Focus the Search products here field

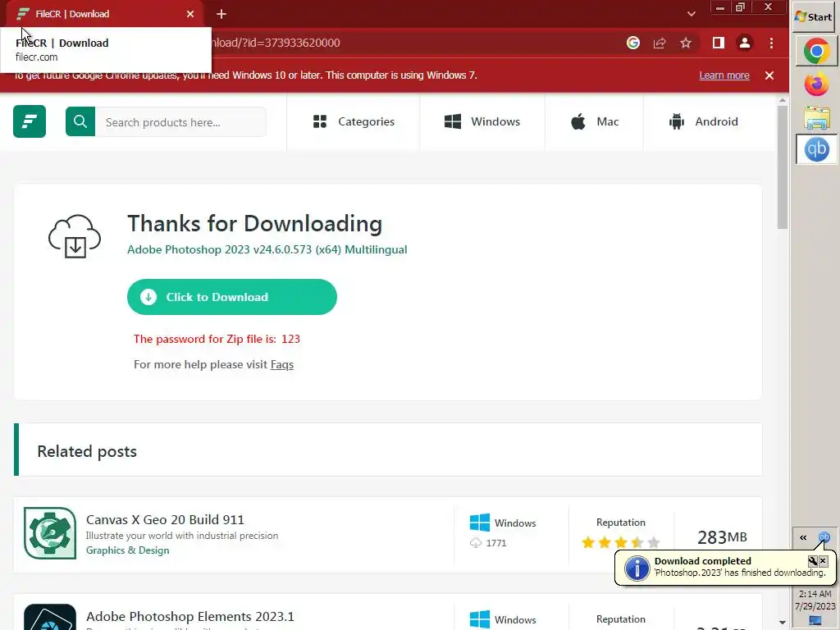(180, 122)
